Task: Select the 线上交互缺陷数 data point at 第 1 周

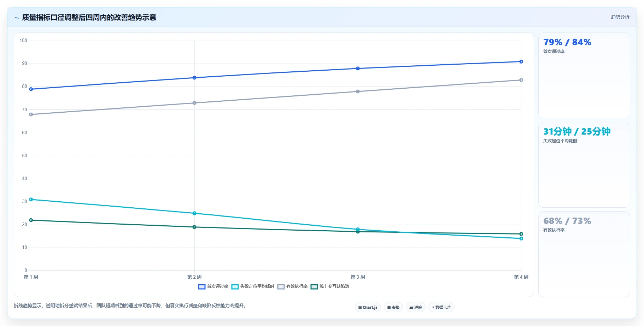Action: point(31,220)
